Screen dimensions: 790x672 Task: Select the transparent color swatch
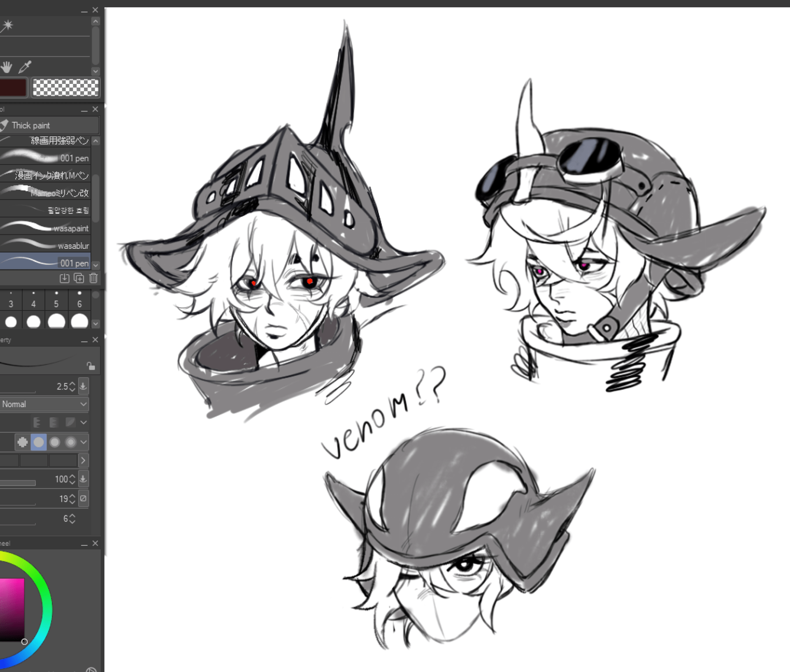[65, 88]
